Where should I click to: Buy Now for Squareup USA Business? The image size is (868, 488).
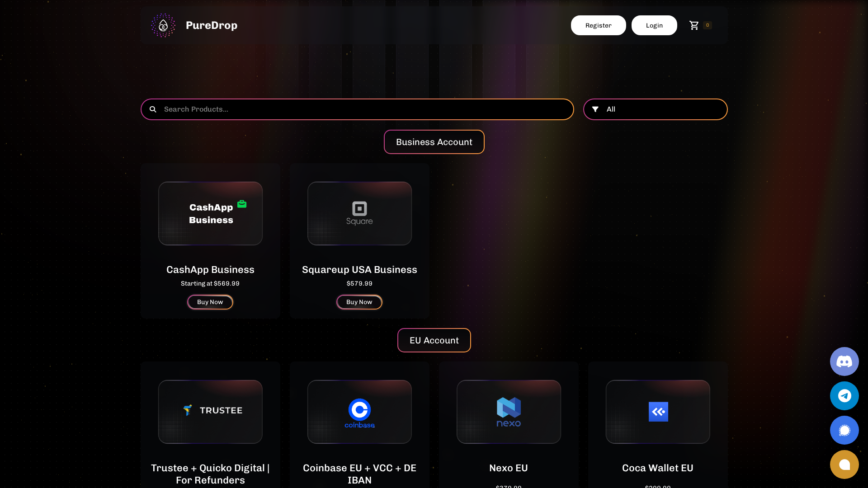(359, 302)
